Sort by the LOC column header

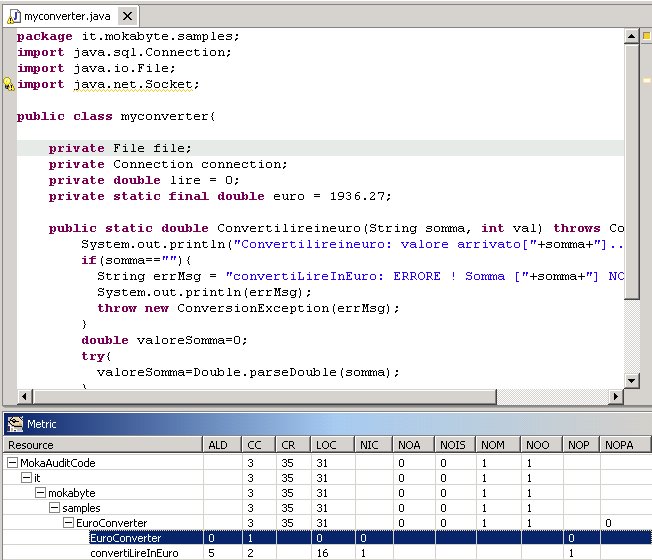(332, 445)
